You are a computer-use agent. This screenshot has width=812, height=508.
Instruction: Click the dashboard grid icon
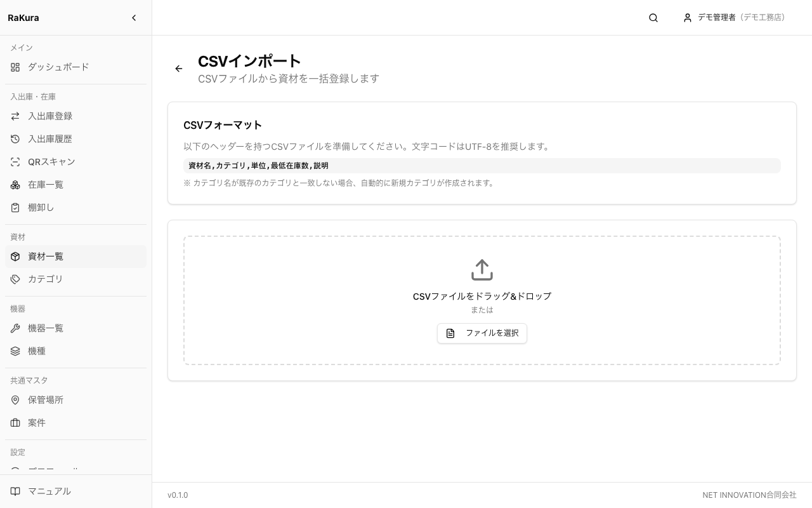point(15,67)
